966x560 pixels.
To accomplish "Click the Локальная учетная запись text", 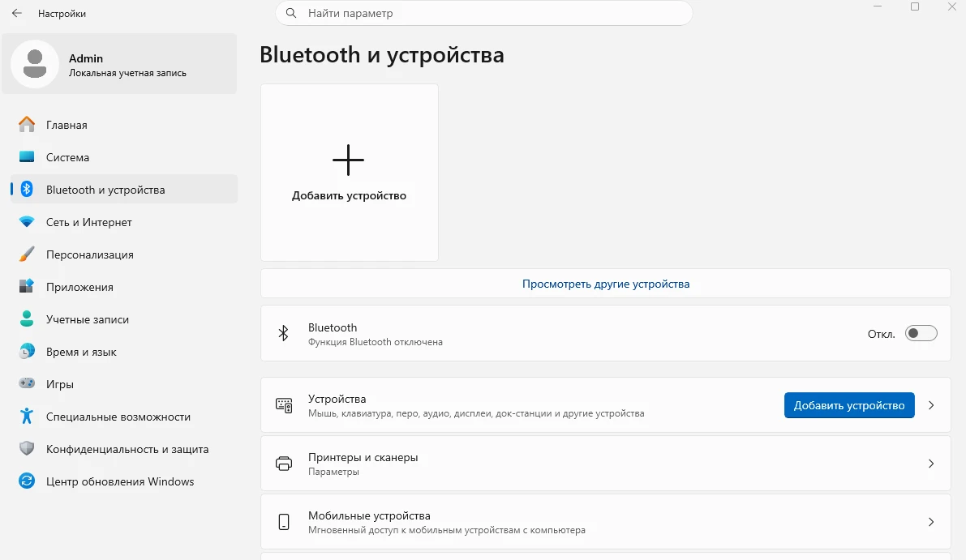I will click(127, 73).
